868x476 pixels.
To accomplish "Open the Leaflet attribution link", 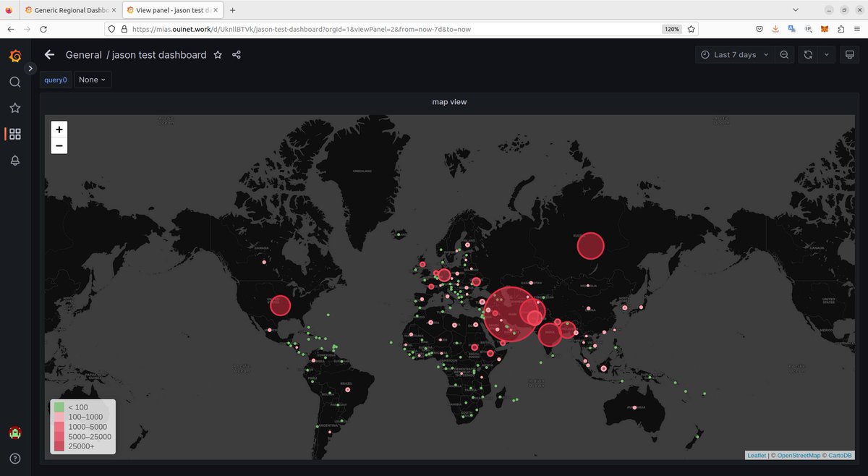I will pyautogui.click(x=757, y=456).
